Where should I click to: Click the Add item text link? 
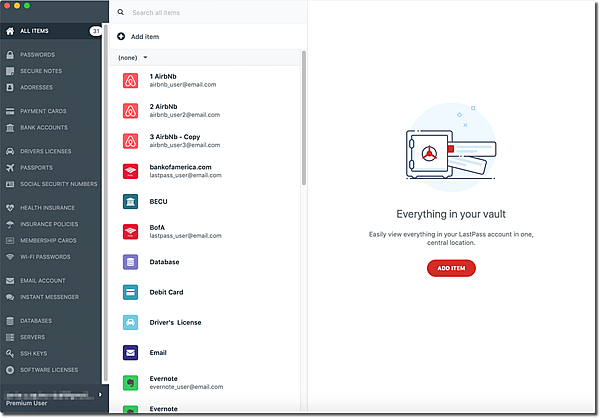point(145,37)
